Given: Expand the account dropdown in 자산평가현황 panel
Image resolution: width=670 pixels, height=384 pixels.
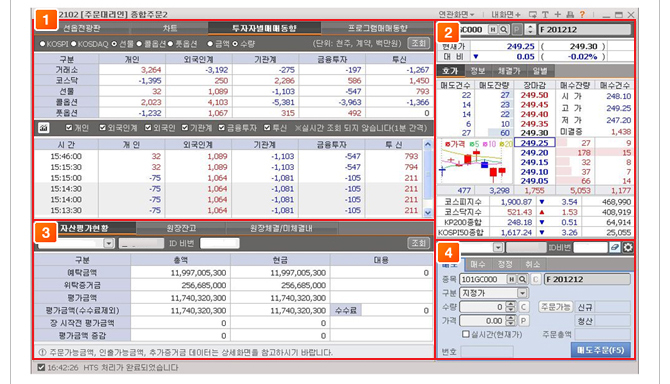Looking at the screenshot, I should pyautogui.click(x=109, y=243).
